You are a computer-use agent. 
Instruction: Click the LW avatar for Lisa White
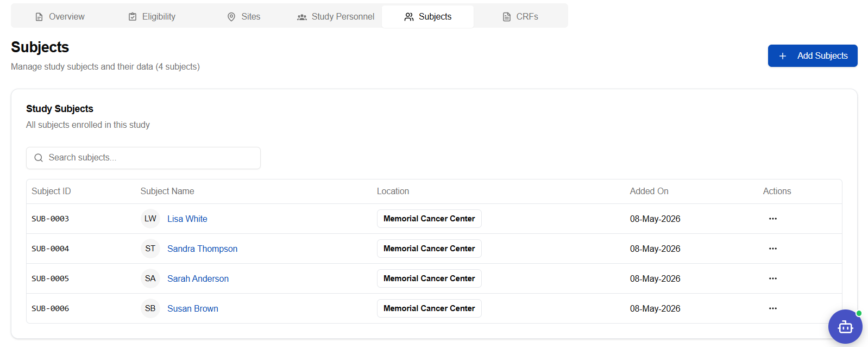point(150,219)
